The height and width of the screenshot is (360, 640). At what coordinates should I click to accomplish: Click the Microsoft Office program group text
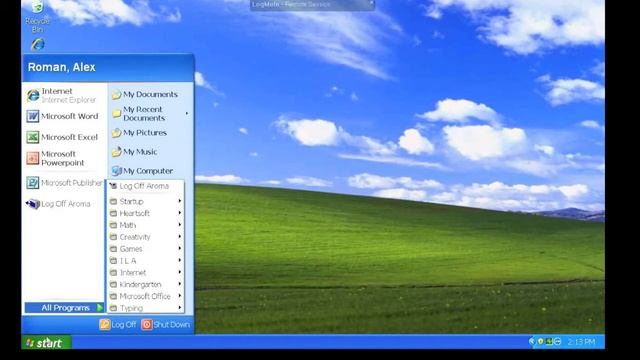click(145, 296)
